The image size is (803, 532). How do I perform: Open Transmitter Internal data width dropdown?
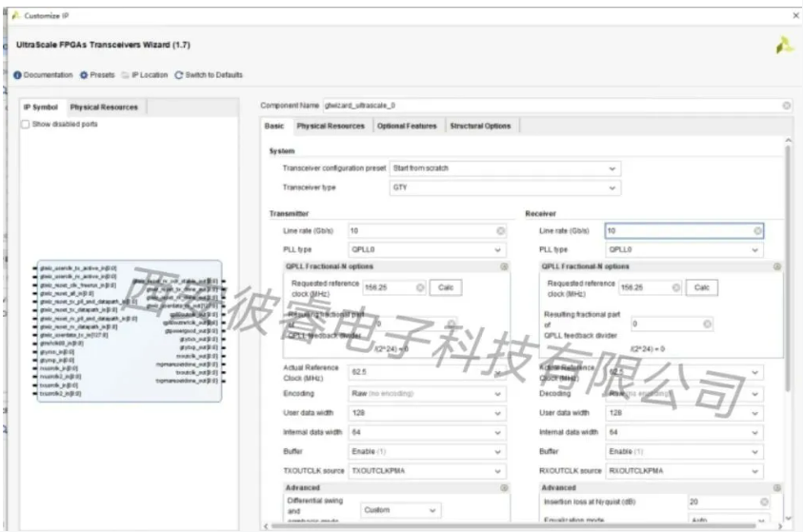427,432
